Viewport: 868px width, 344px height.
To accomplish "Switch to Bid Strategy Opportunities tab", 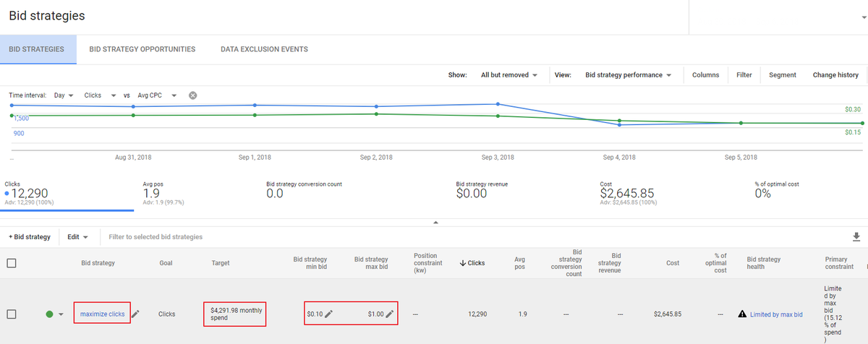I will coord(142,49).
